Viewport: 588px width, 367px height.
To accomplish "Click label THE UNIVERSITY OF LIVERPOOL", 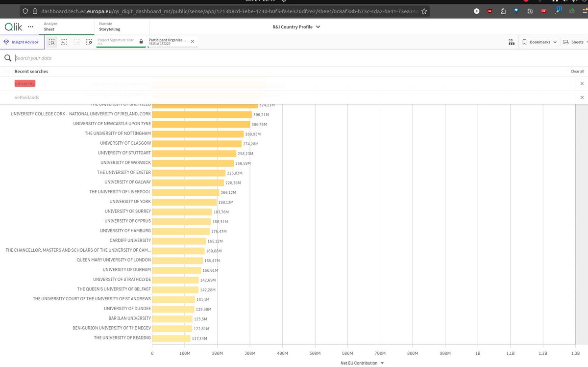I will point(120,192).
